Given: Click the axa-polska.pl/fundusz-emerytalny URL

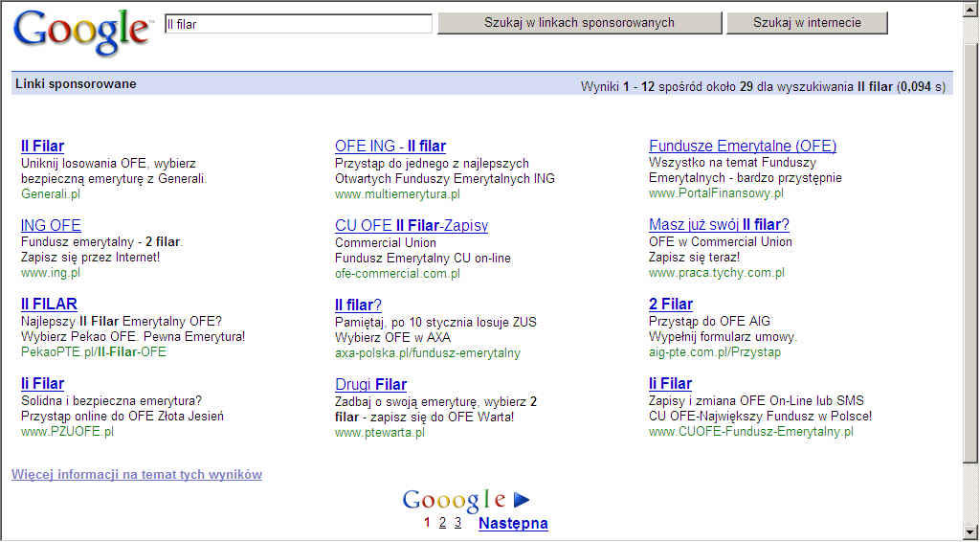Looking at the screenshot, I should 428,353.
